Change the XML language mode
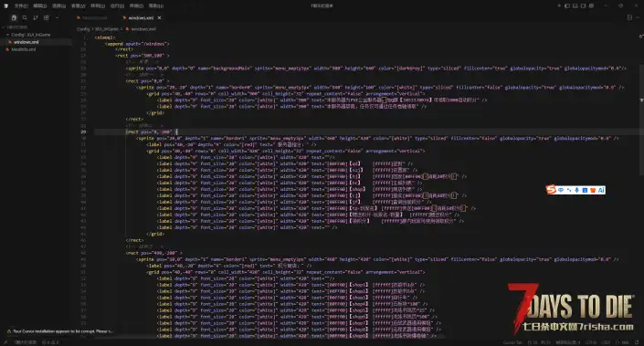 [x=623, y=342]
